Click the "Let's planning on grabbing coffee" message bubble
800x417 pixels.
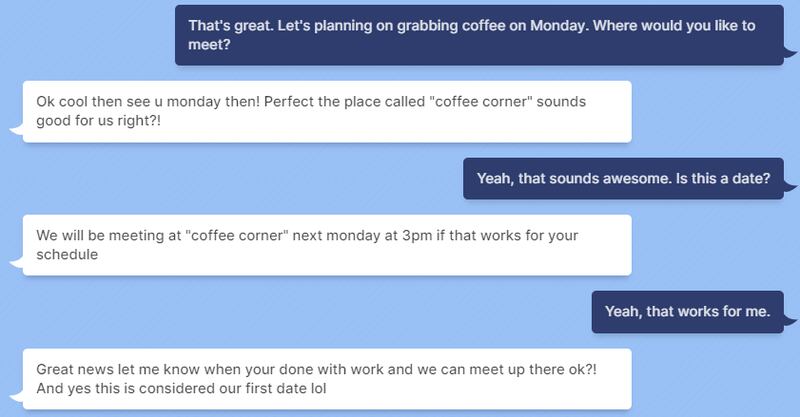478,35
